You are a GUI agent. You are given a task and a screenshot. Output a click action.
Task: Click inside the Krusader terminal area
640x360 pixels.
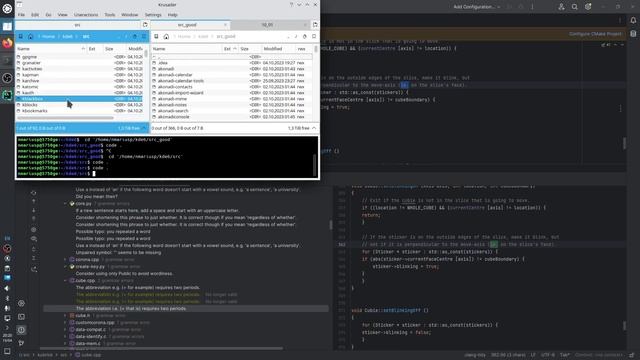[x=167, y=157]
